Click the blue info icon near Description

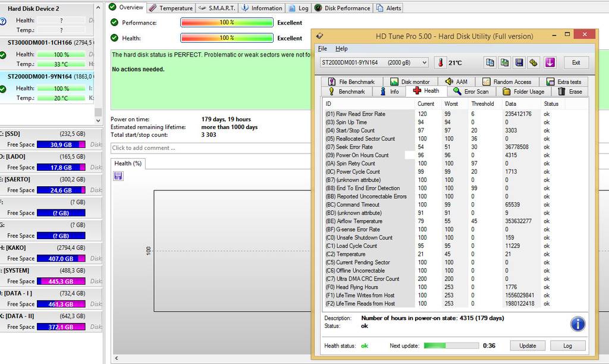tap(577, 324)
